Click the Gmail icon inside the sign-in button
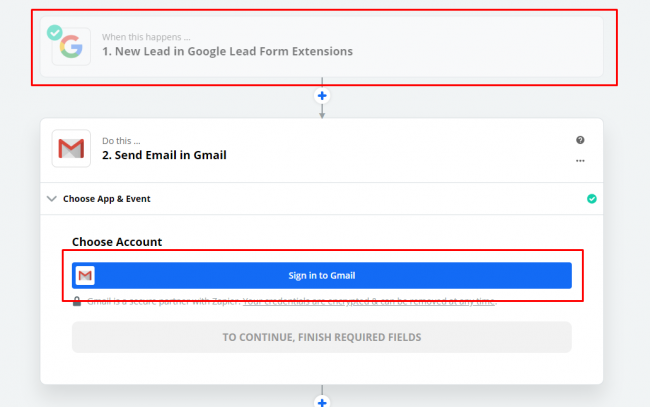The image size is (650, 407). [85, 276]
